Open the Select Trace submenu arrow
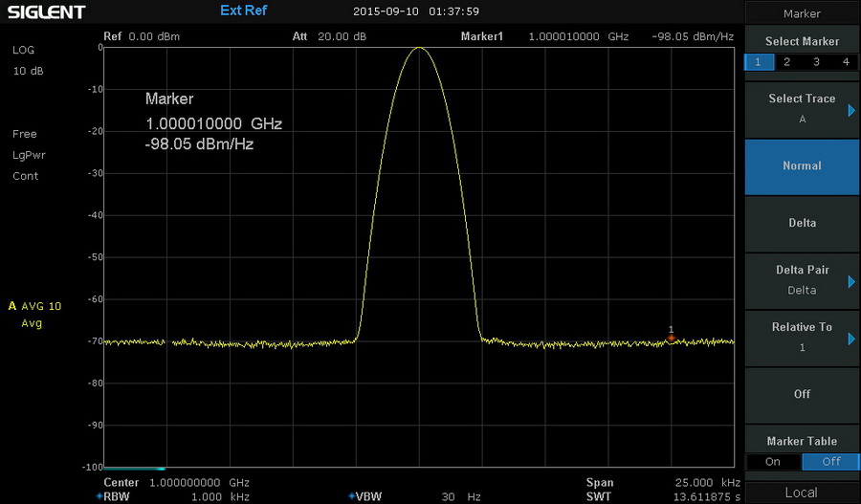Screen dimensions: 861x504 pyautogui.click(x=850, y=111)
